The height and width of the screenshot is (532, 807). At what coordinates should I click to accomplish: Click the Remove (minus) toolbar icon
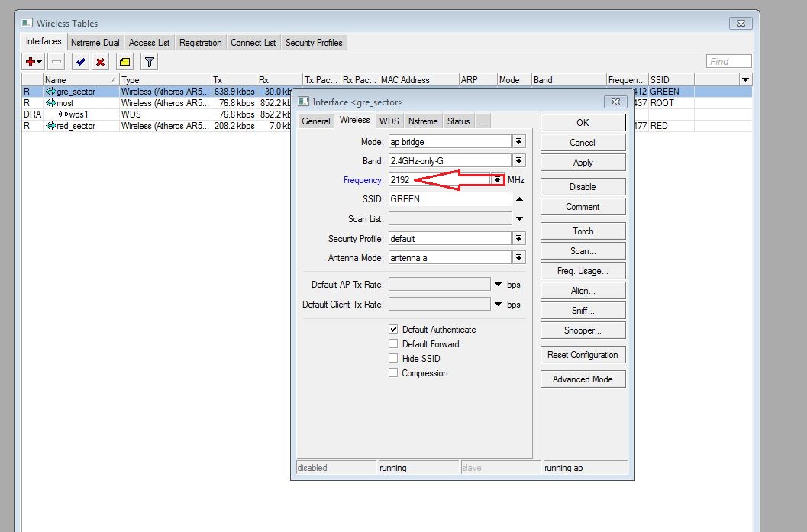click(56, 62)
